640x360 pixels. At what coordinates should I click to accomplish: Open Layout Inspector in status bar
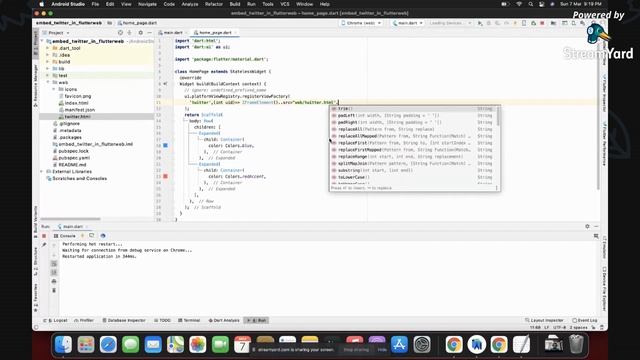(544, 320)
